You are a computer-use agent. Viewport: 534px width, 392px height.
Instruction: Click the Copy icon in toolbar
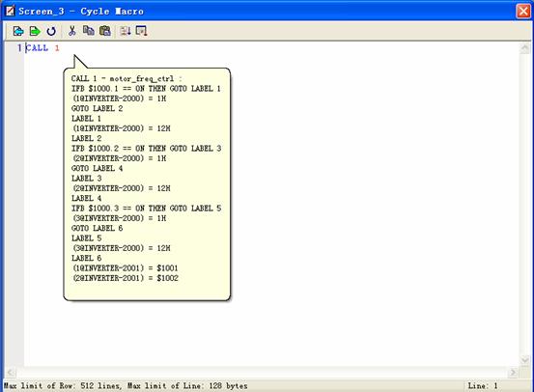(89, 31)
